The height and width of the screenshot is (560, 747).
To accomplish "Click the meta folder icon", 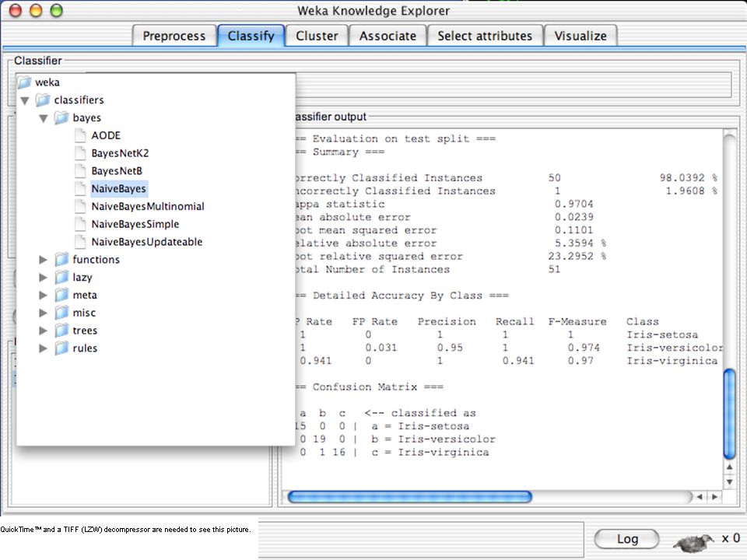I will coord(61,295).
